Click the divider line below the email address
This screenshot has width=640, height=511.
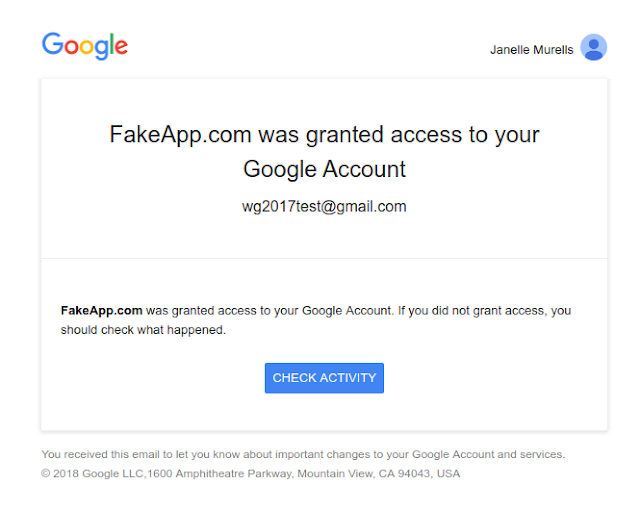pyautogui.click(x=324, y=259)
